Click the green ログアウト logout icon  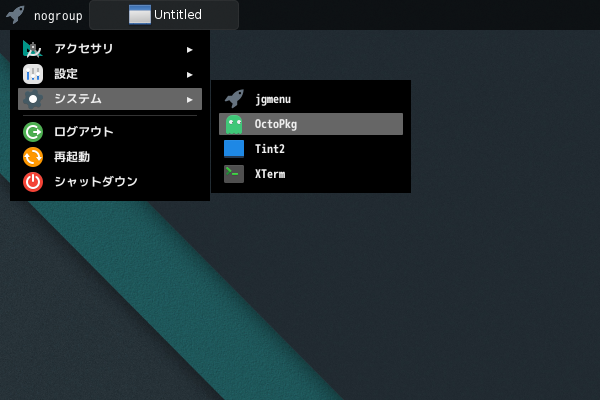pyautogui.click(x=33, y=132)
